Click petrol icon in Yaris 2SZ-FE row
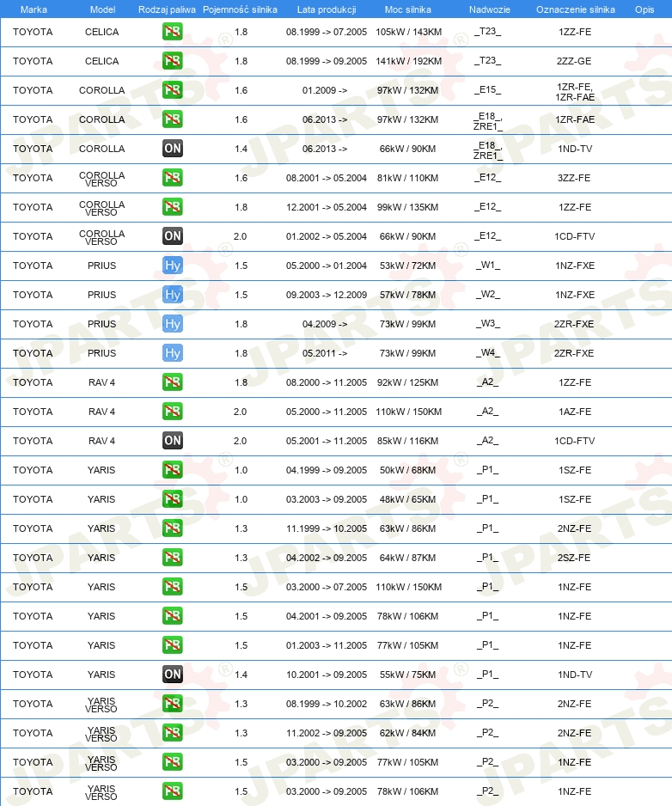Image resolution: width=672 pixels, height=806 pixels. point(172,558)
